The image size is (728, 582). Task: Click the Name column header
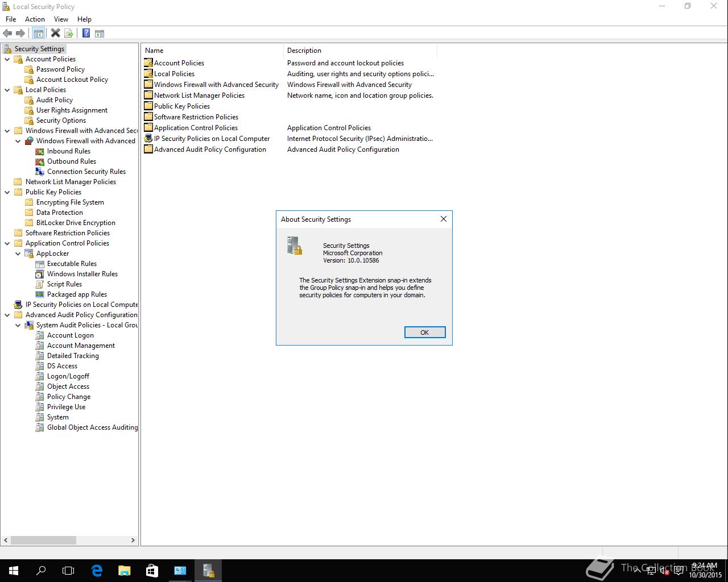coord(212,51)
